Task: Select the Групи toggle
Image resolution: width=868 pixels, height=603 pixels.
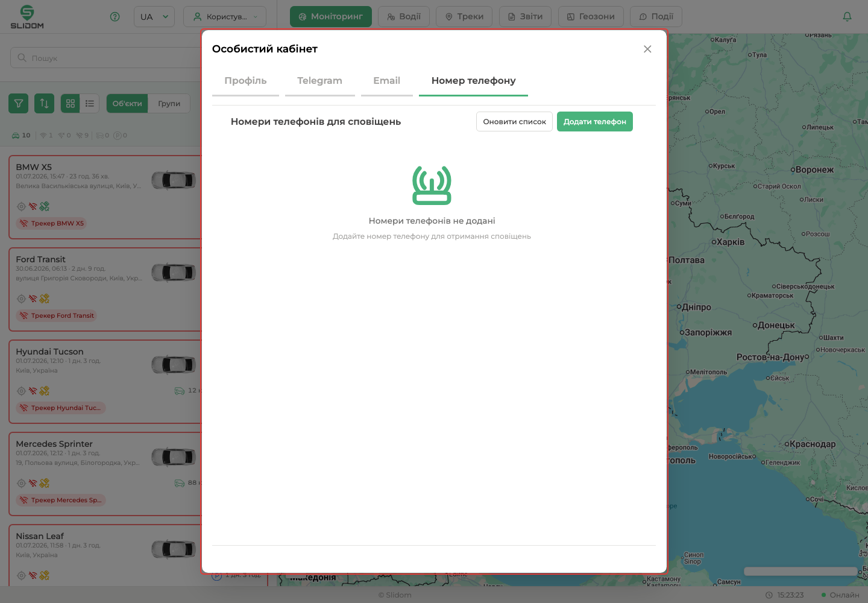Action: tap(169, 104)
